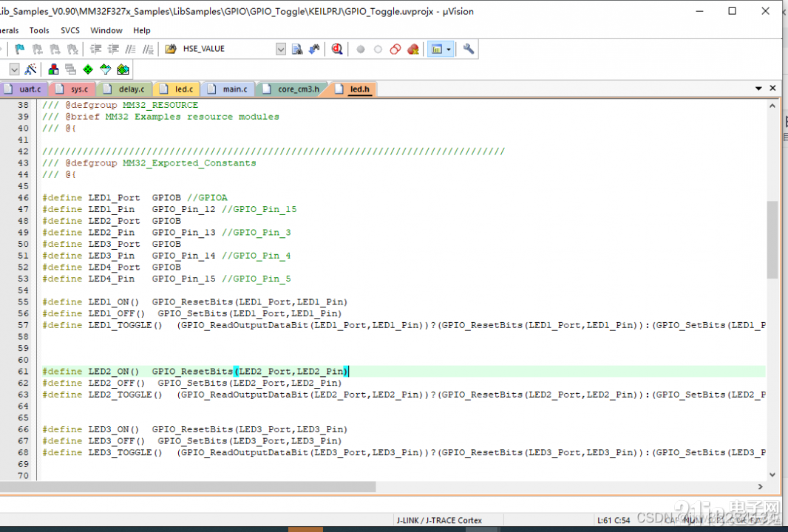Open Options for Target magic wand
The image size is (788, 532).
[x=30, y=69]
